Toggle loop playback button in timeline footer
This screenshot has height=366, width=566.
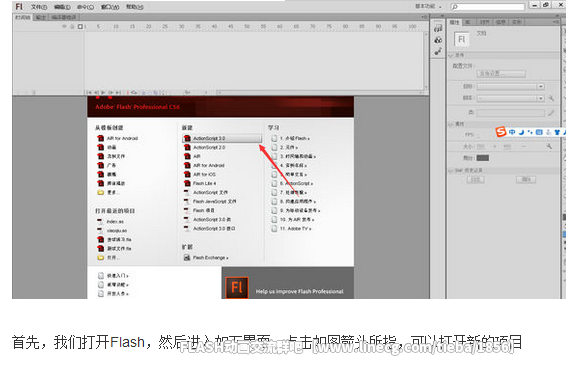[134, 93]
